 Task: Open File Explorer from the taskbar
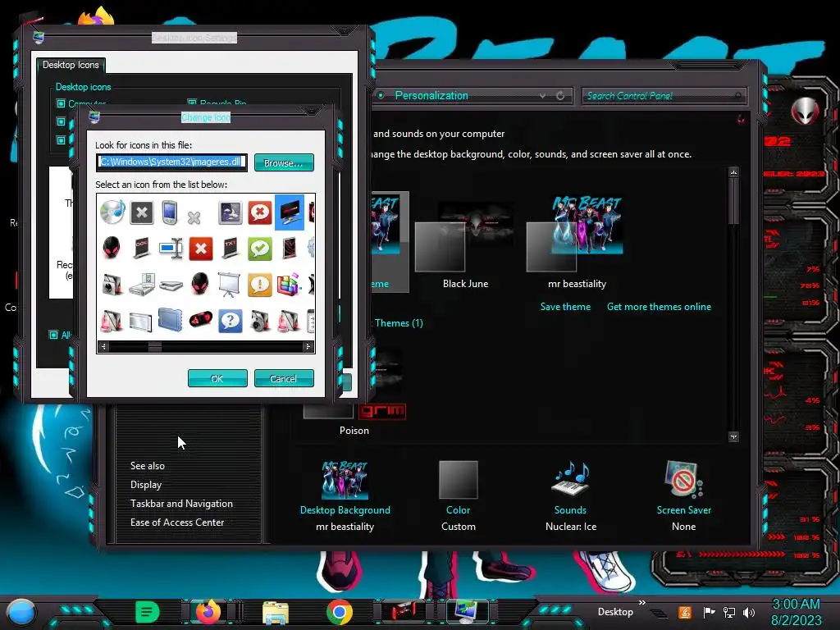point(276,612)
